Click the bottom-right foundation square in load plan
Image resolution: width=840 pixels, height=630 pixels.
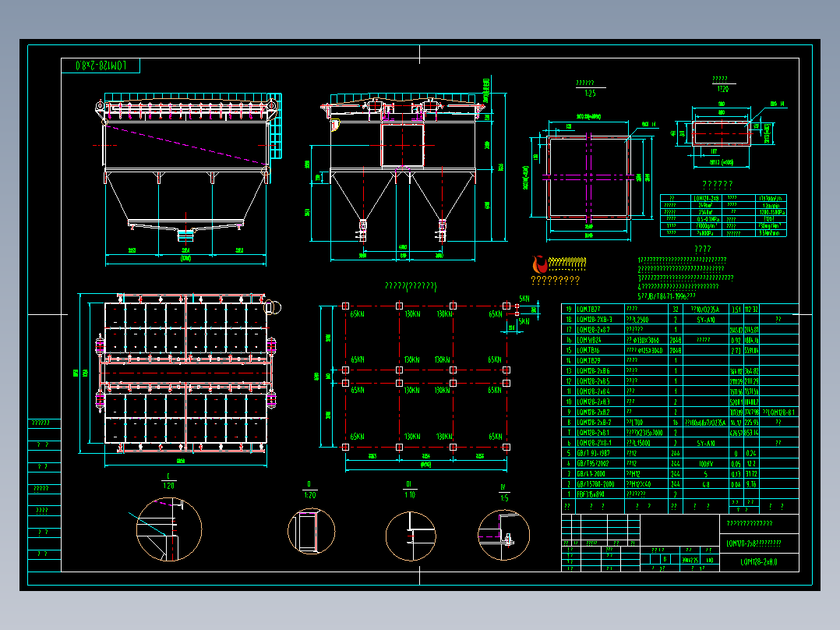point(506,447)
